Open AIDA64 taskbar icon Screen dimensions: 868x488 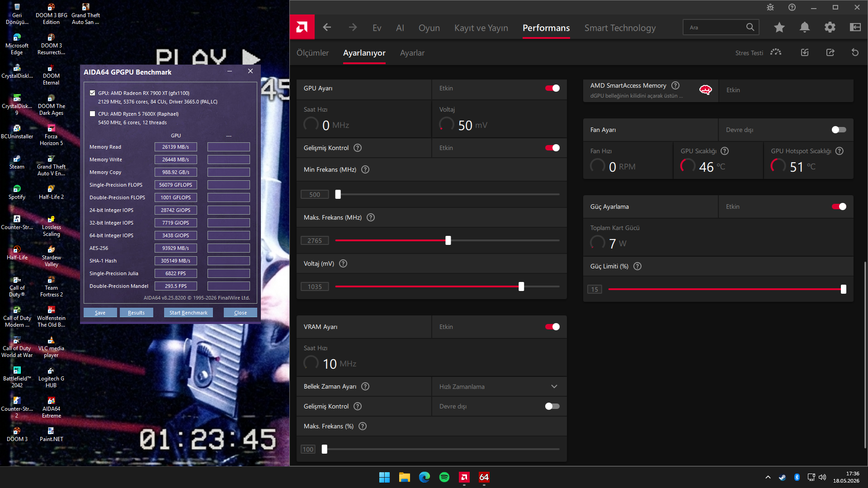click(x=484, y=477)
